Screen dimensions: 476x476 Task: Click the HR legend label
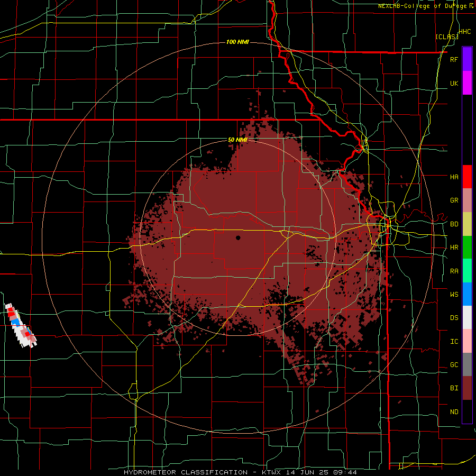[454, 248]
